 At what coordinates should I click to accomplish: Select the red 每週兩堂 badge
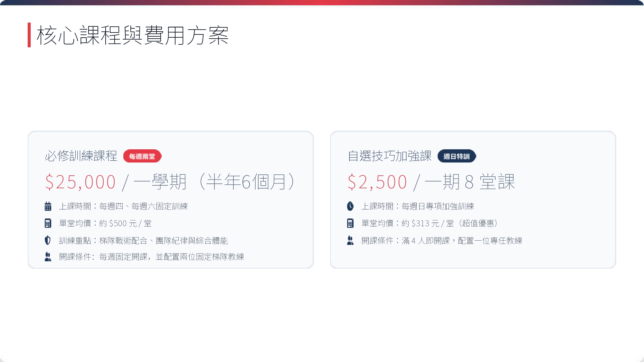point(142,156)
